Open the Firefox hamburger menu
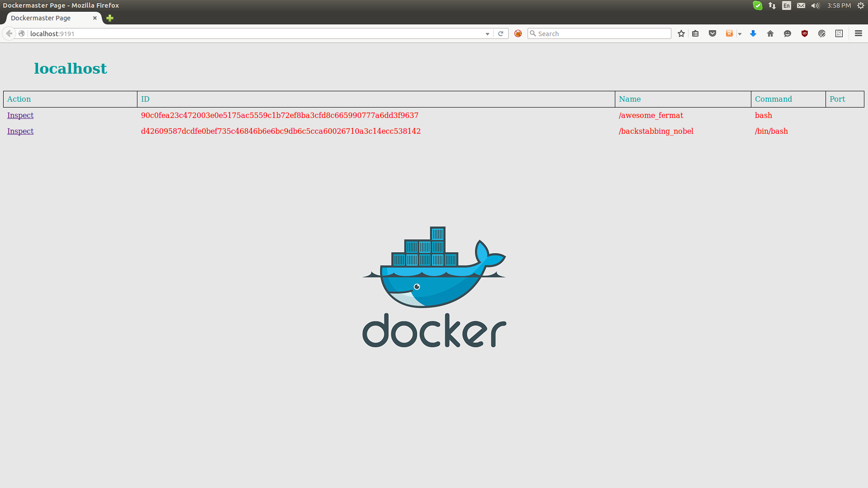This screenshot has width=868, height=488. tap(859, 33)
